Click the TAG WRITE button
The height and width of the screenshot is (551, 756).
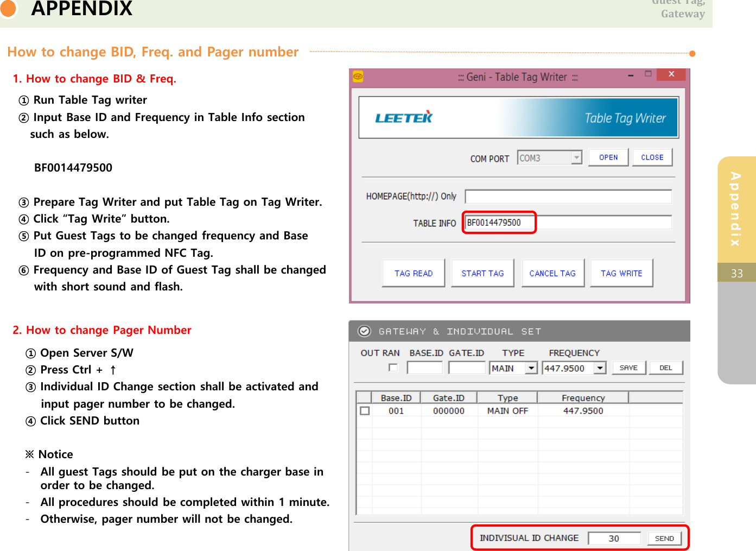pyautogui.click(x=621, y=273)
